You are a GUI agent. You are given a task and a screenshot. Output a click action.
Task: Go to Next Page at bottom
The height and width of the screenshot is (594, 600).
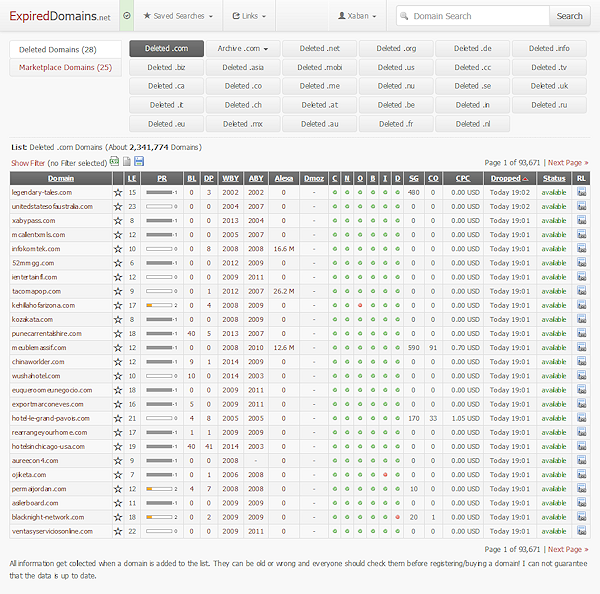click(x=568, y=549)
